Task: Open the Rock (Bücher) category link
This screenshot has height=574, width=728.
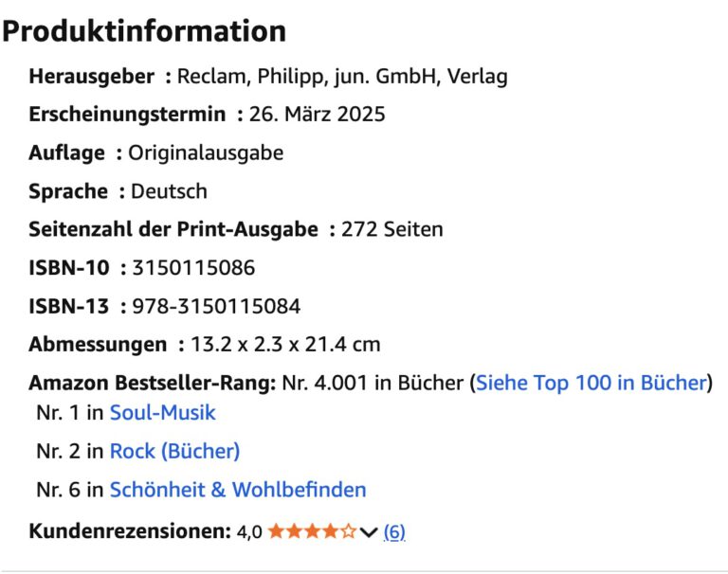Action: tap(174, 451)
